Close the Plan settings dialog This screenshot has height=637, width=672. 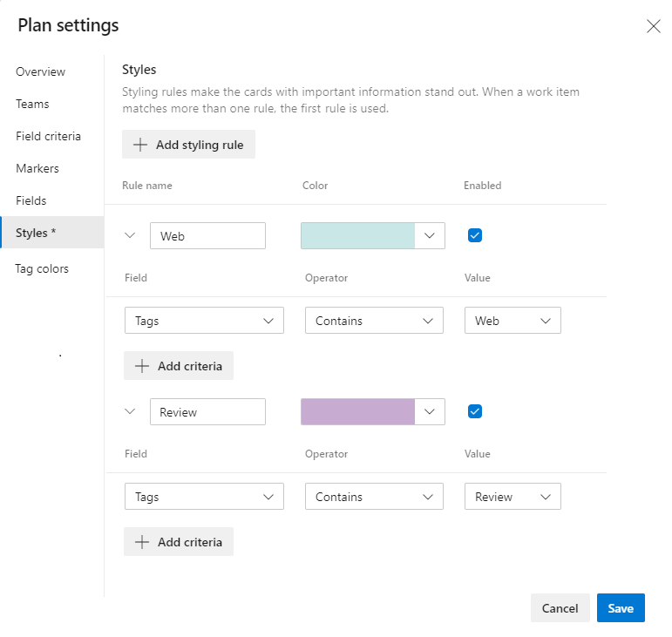click(653, 26)
